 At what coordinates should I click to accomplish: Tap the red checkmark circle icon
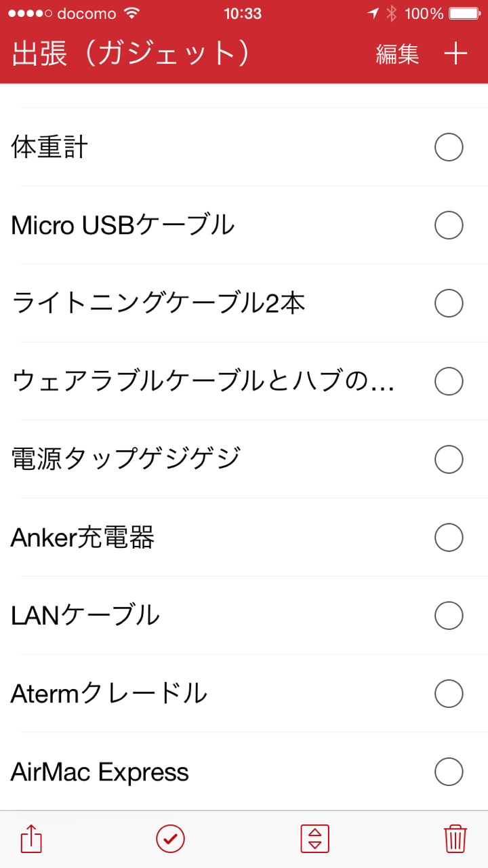coord(170,839)
